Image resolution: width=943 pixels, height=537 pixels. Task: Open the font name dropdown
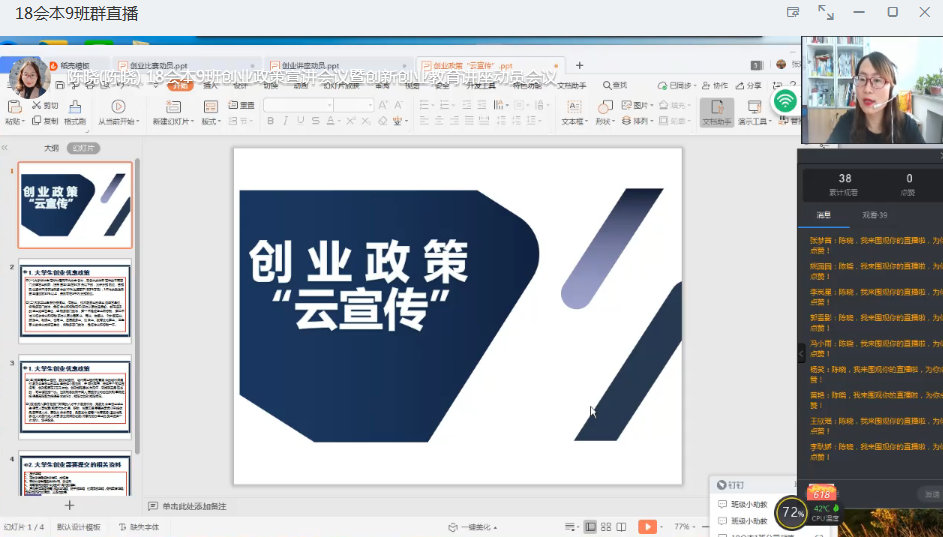click(x=298, y=105)
